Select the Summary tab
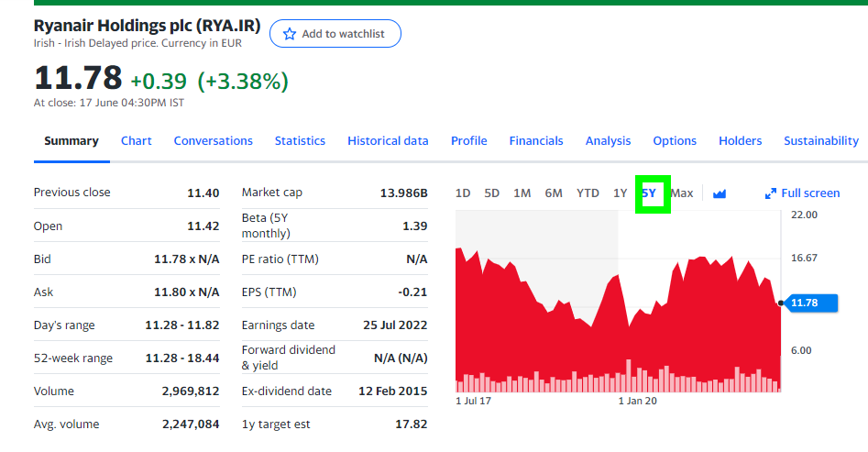The image size is (868, 452). click(x=71, y=140)
